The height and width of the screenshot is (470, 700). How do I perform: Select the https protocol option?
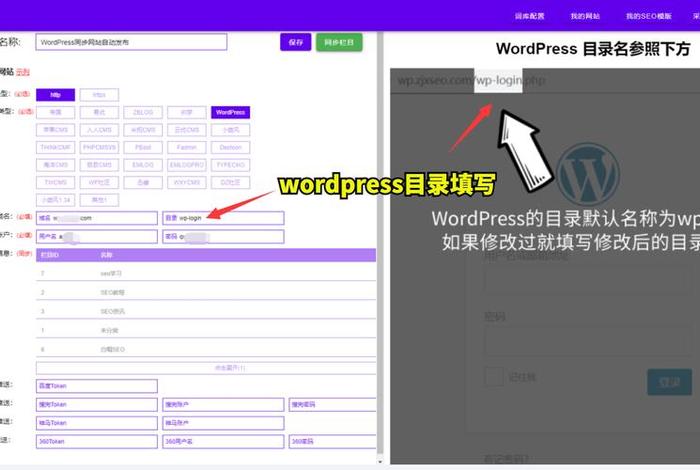point(99,95)
